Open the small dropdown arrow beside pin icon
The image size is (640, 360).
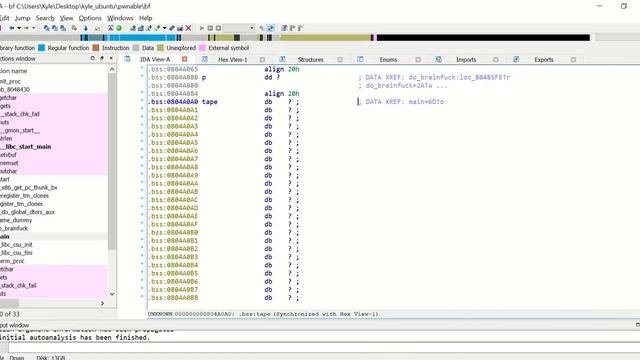tap(164, 28)
